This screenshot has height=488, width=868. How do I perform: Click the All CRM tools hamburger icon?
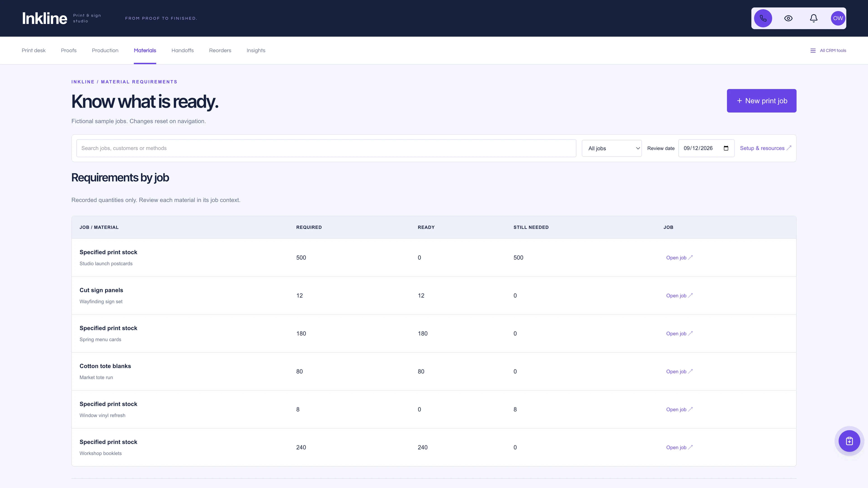(813, 51)
